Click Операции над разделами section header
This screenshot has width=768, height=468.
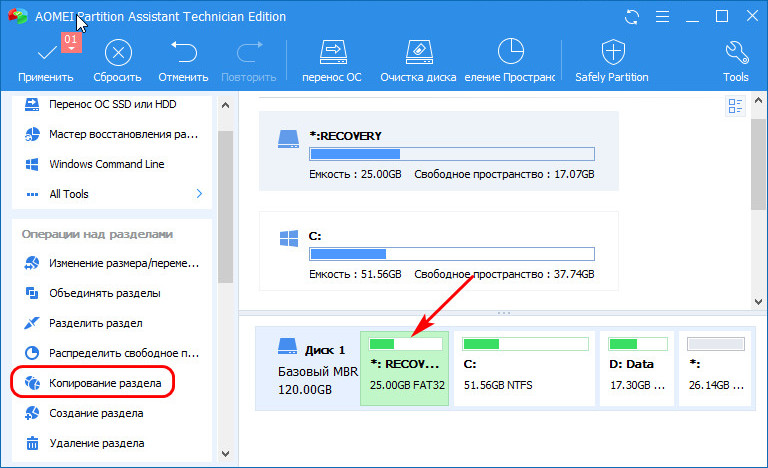97,234
